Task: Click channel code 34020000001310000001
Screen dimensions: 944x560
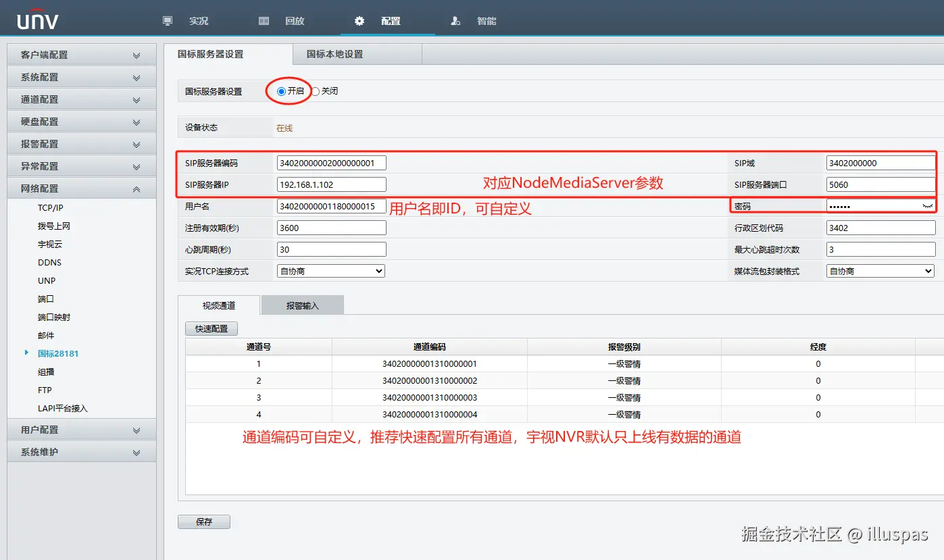Action: [x=430, y=363]
